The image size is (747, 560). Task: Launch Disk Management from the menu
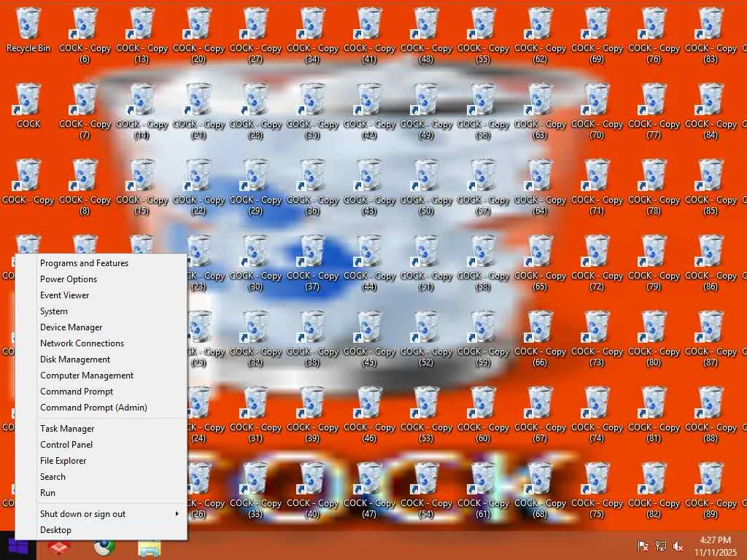[101, 359]
